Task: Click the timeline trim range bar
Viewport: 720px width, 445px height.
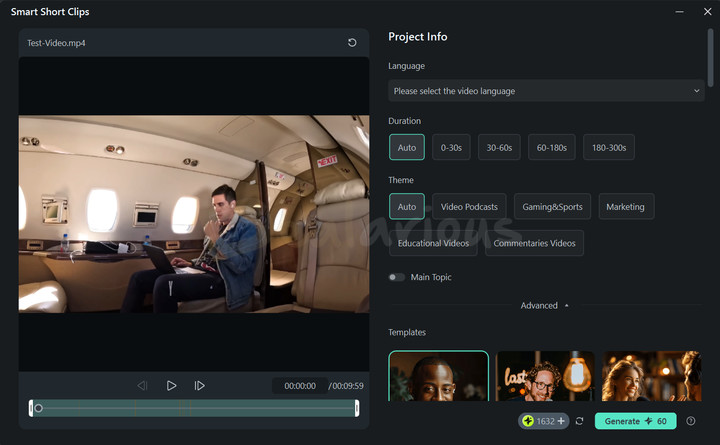Action: [194, 408]
